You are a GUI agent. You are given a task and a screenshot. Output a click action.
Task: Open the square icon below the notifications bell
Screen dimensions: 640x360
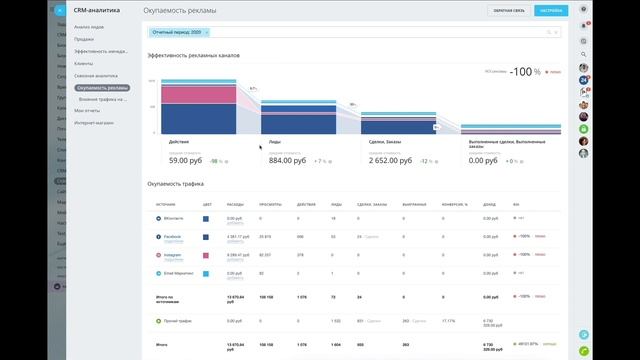(x=583, y=41)
